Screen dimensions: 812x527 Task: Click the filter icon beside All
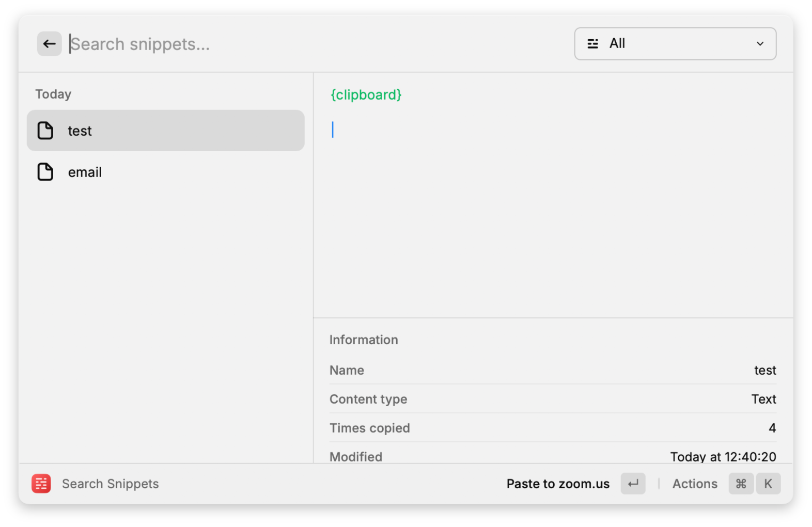coord(592,44)
